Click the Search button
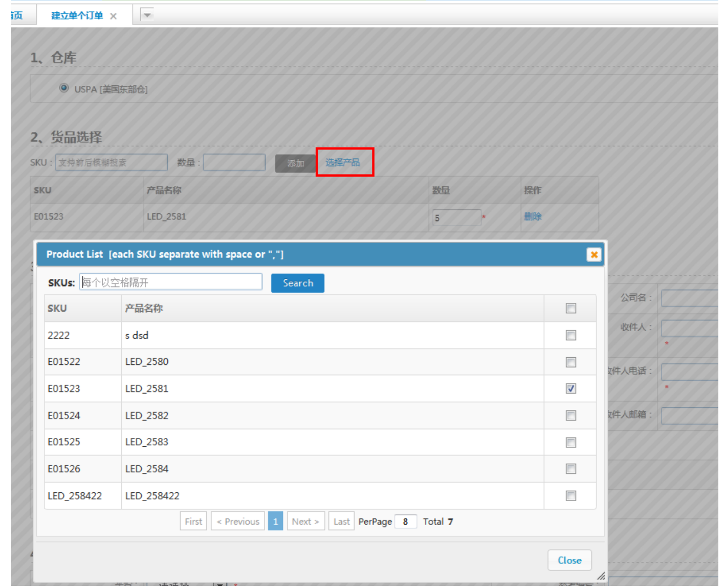The width and height of the screenshot is (725, 588). tap(297, 283)
